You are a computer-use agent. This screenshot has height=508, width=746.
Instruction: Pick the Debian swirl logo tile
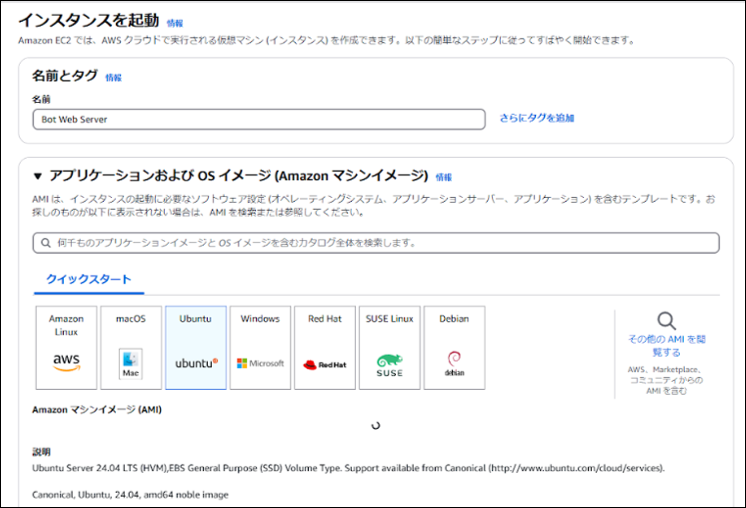(x=454, y=348)
